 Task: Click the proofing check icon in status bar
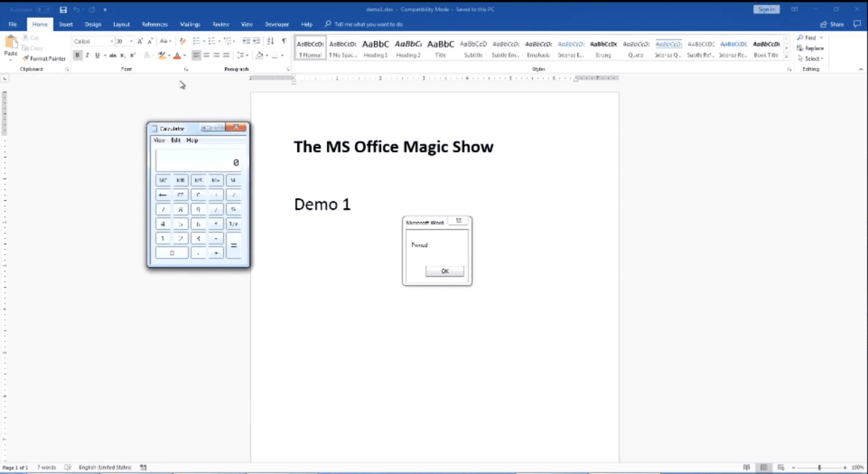67,467
